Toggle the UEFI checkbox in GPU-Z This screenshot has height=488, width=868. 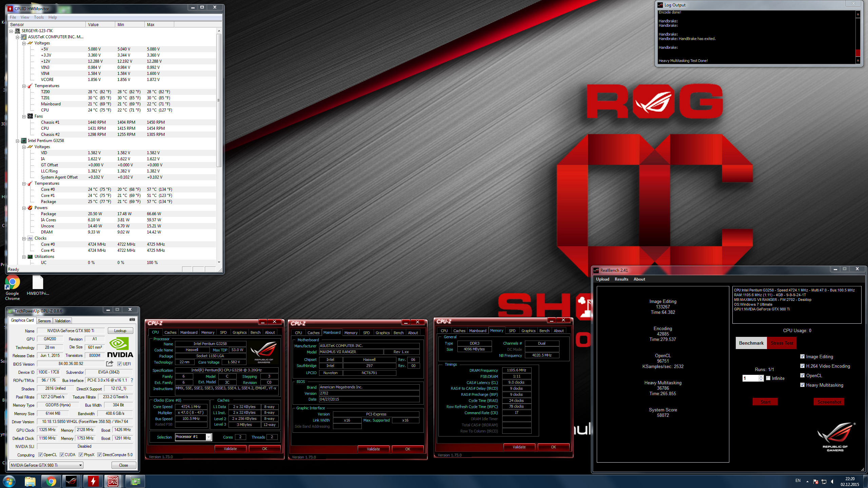pyautogui.click(x=119, y=364)
